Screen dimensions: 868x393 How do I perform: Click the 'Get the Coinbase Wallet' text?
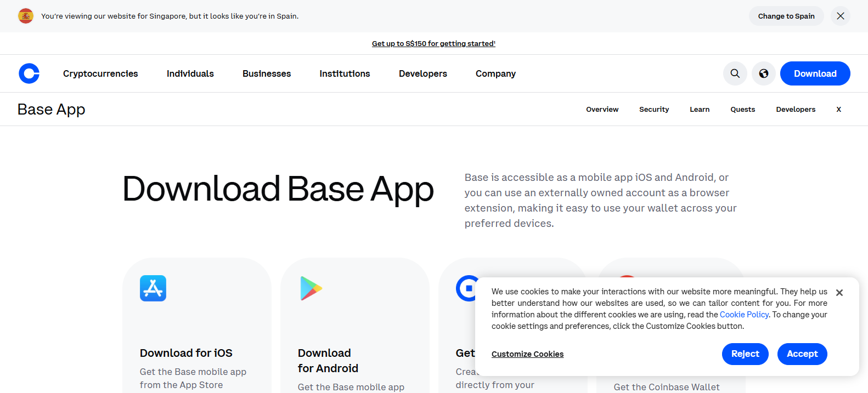pyautogui.click(x=667, y=387)
